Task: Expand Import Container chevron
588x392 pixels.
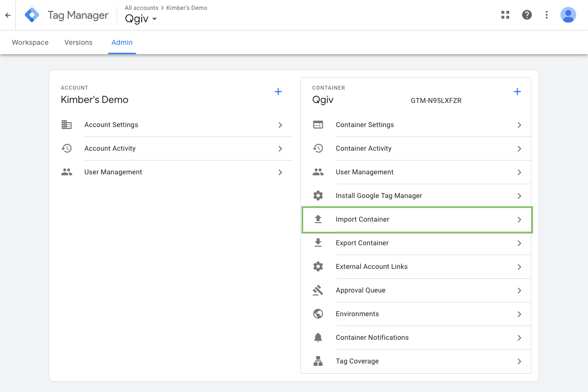Action: tap(520, 220)
